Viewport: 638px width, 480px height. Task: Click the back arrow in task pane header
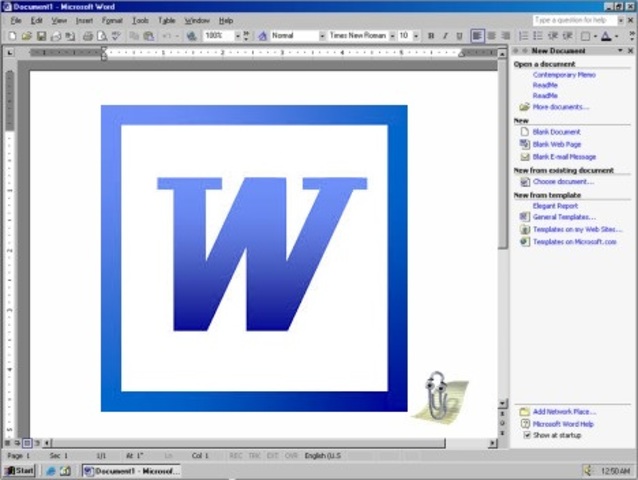516,50
